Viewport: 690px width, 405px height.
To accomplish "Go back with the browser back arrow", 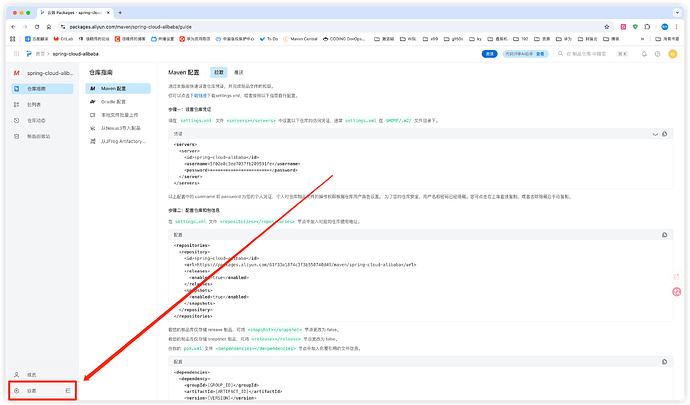I will click(13, 27).
